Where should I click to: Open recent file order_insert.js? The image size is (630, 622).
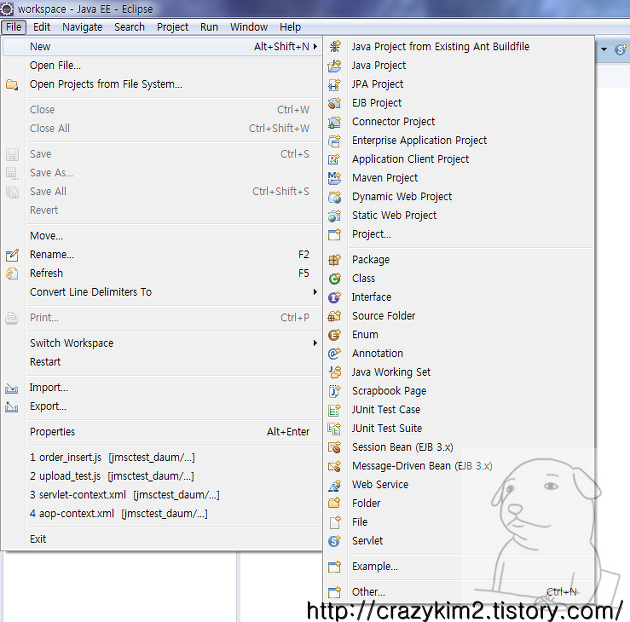[x=162, y=458]
